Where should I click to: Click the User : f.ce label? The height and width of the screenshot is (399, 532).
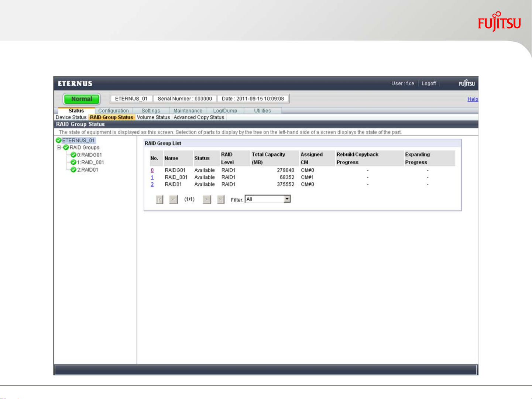(403, 83)
